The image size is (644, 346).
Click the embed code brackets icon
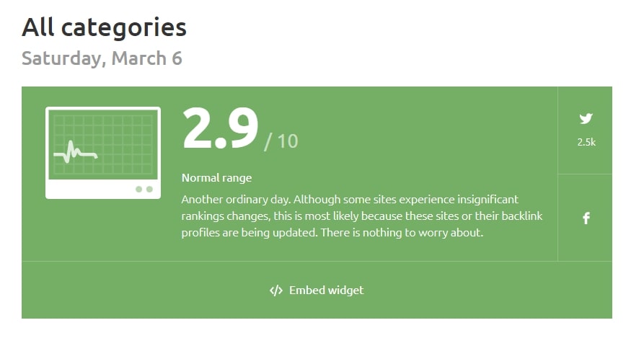tap(276, 290)
